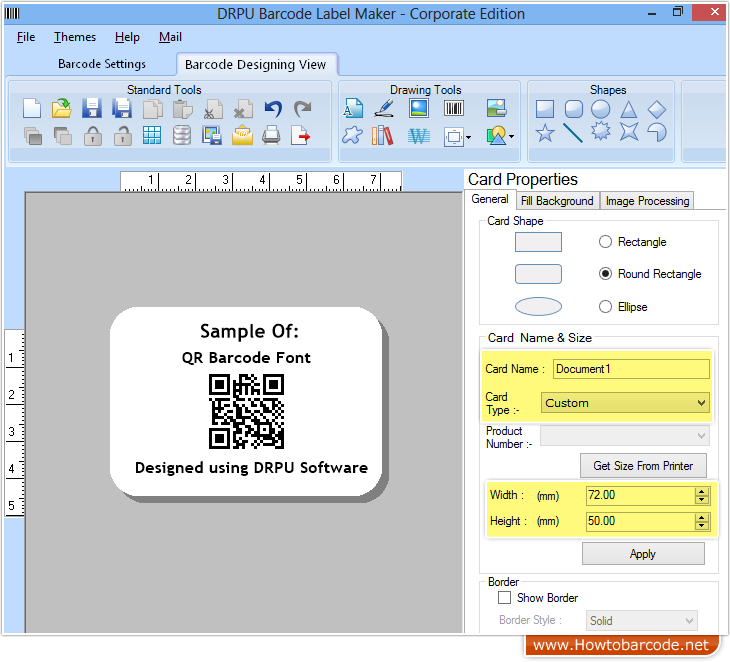Insert a barcode using the barcode icon
The width and height of the screenshot is (730, 662).
(453, 108)
